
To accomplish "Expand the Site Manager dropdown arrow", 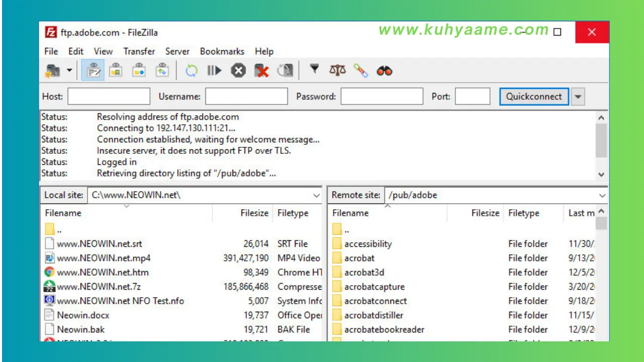I will pos(69,71).
